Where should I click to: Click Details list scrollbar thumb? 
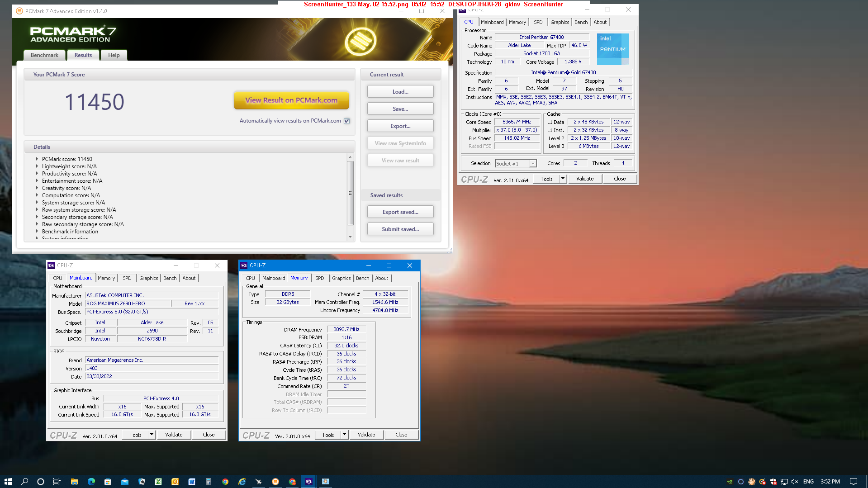point(350,193)
